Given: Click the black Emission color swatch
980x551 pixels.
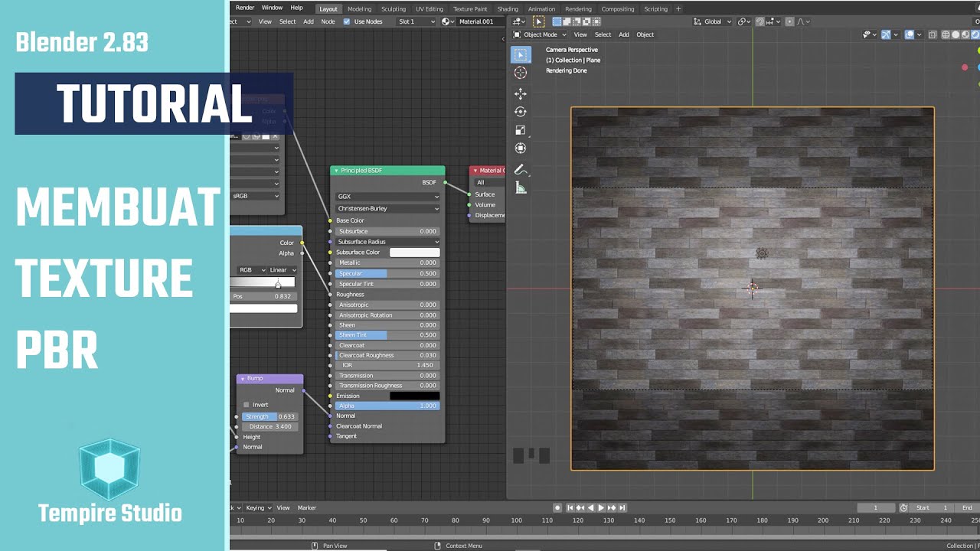Looking at the screenshot, I should tap(415, 396).
